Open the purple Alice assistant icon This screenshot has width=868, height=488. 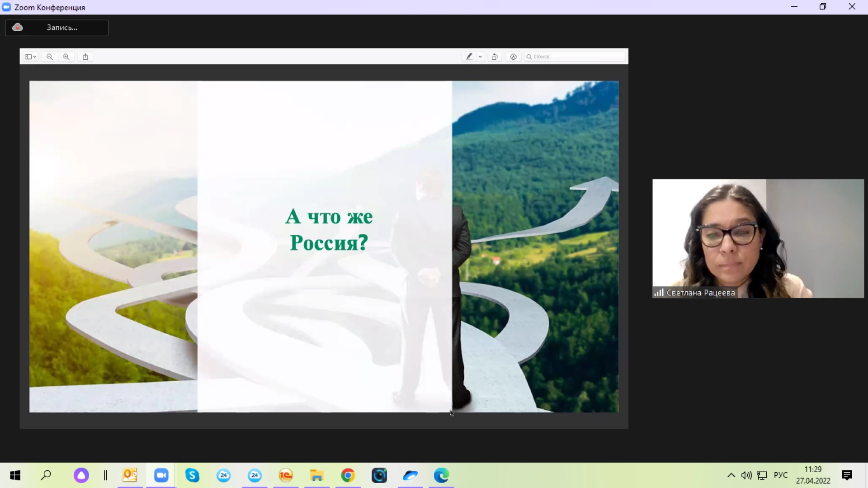click(81, 475)
